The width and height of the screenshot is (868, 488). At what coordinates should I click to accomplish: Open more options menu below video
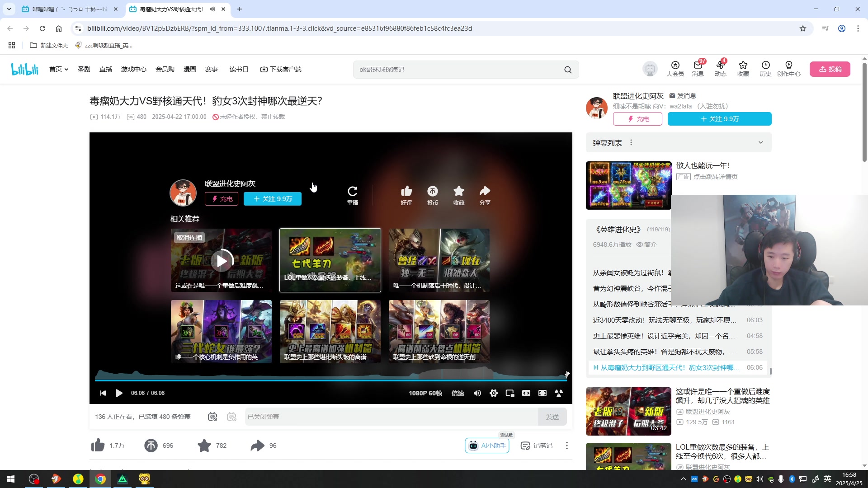[x=567, y=446]
